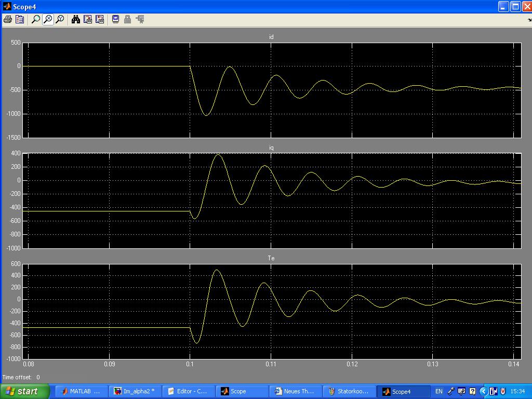Click the red shield tray icon
Image resolution: width=532 pixels, height=399 pixels.
point(503,392)
